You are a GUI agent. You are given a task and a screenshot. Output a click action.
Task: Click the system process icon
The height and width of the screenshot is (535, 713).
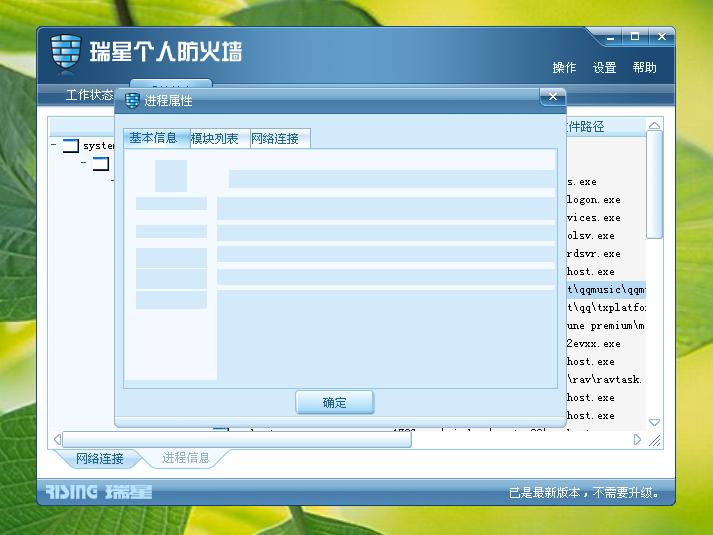(70, 145)
